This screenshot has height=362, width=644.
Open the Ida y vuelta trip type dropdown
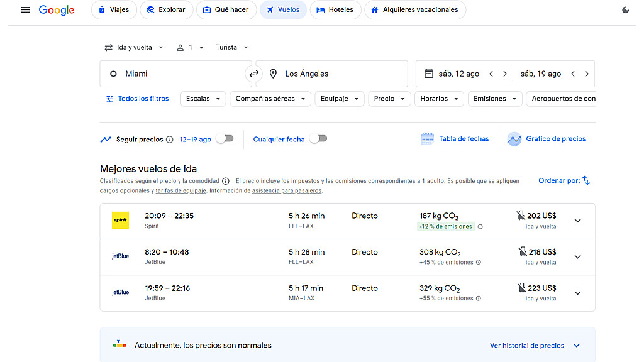tap(134, 47)
